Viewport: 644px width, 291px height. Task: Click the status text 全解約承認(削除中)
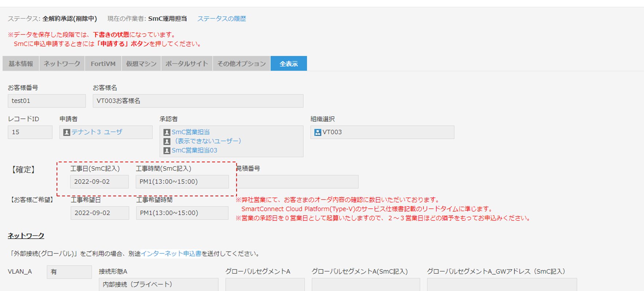click(x=70, y=19)
